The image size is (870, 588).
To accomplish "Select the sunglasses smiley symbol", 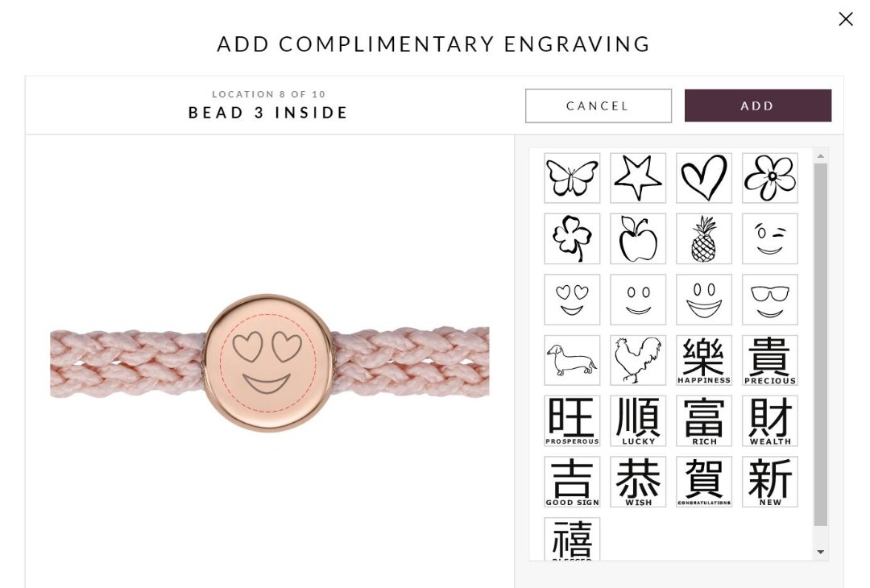I will 770,300.
